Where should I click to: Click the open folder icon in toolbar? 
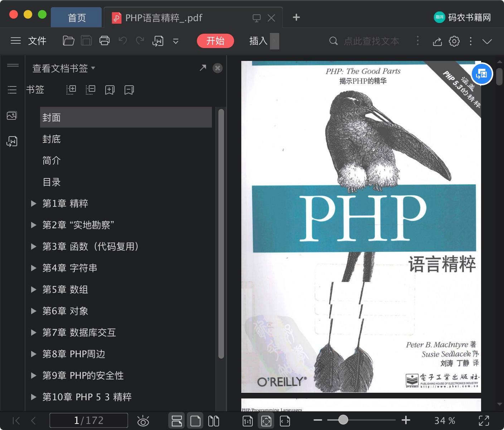pyautogui.click(x=68, y=41)
